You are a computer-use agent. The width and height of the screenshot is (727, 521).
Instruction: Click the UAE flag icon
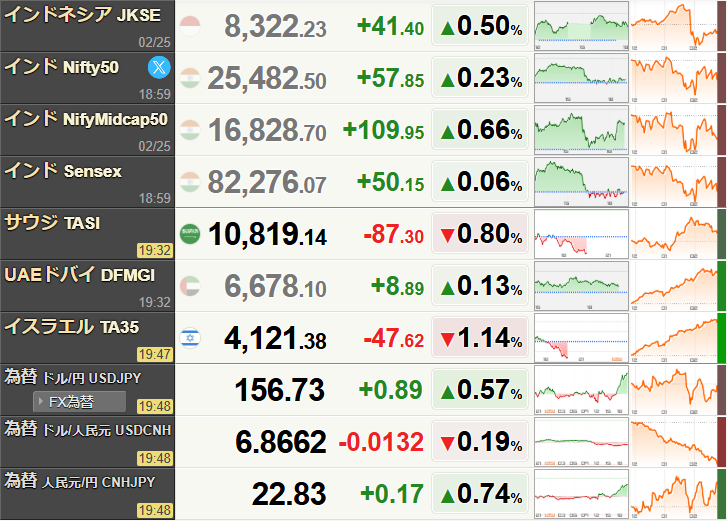tap(190, 286)
